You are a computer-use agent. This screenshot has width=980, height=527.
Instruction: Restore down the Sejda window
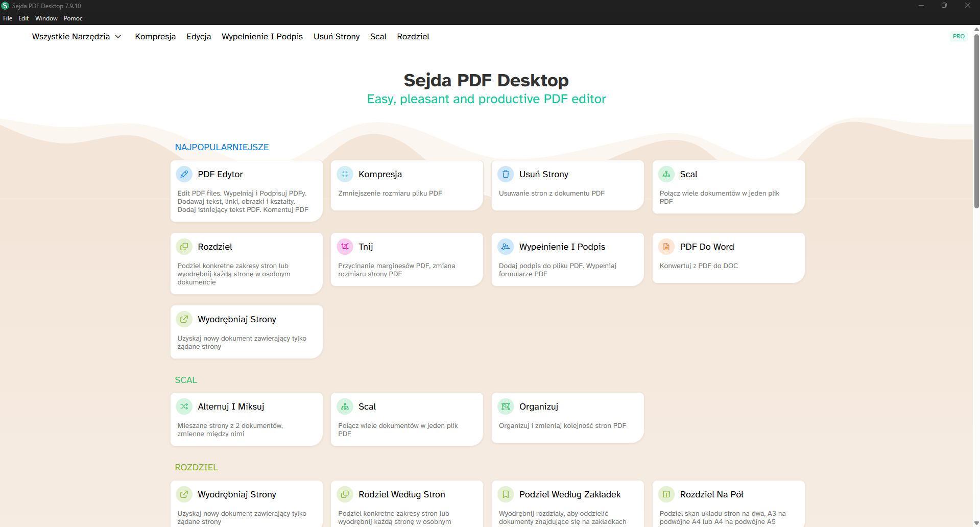[944, 6]
